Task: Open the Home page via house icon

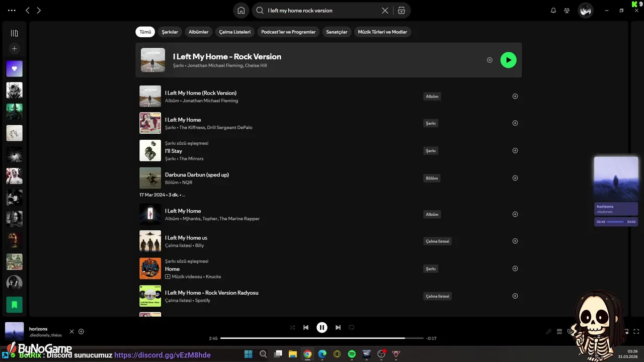Action: [x=241, y=10]
